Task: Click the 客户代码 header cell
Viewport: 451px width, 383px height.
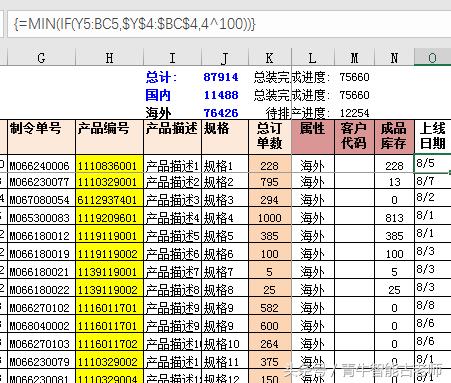Action: point(355,137)
